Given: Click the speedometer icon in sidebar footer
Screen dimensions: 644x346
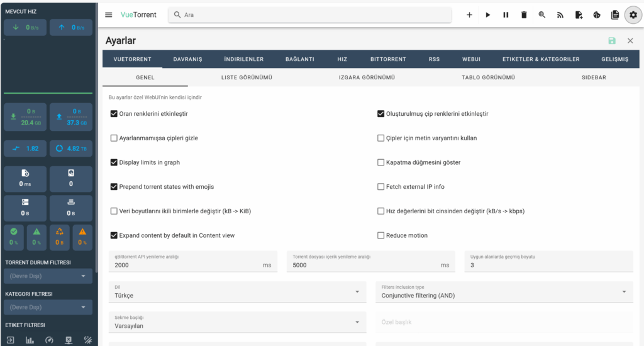Looking at the screenshot, I should click(x=49, y=340).
